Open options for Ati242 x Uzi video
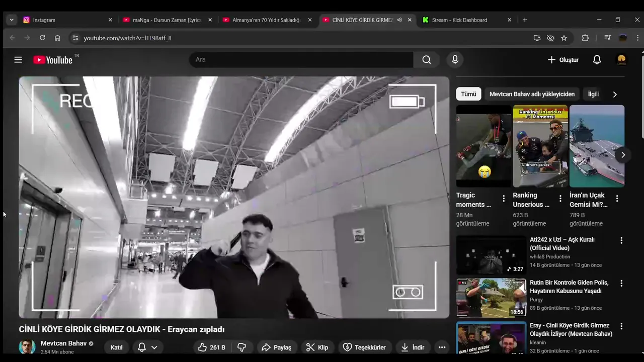Screen dimensions: 644x362 point(621,240)
